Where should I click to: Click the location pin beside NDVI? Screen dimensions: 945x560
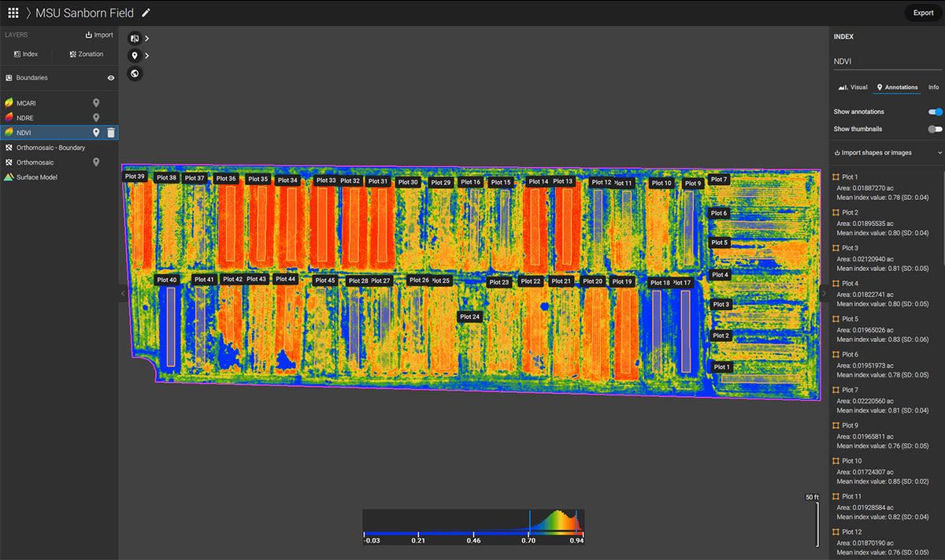pyautogui.click(x=97, y=132)
